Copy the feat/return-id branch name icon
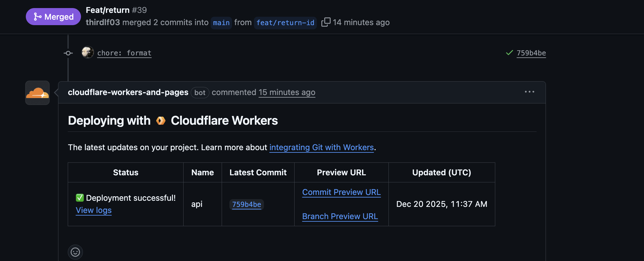 pos(326,22)
